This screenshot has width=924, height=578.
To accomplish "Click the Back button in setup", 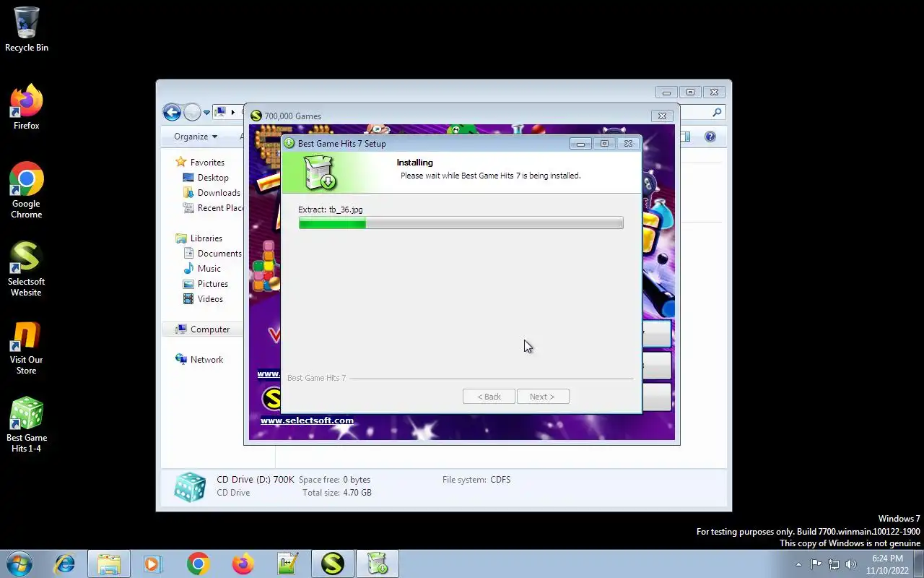I will coord(489,397).
